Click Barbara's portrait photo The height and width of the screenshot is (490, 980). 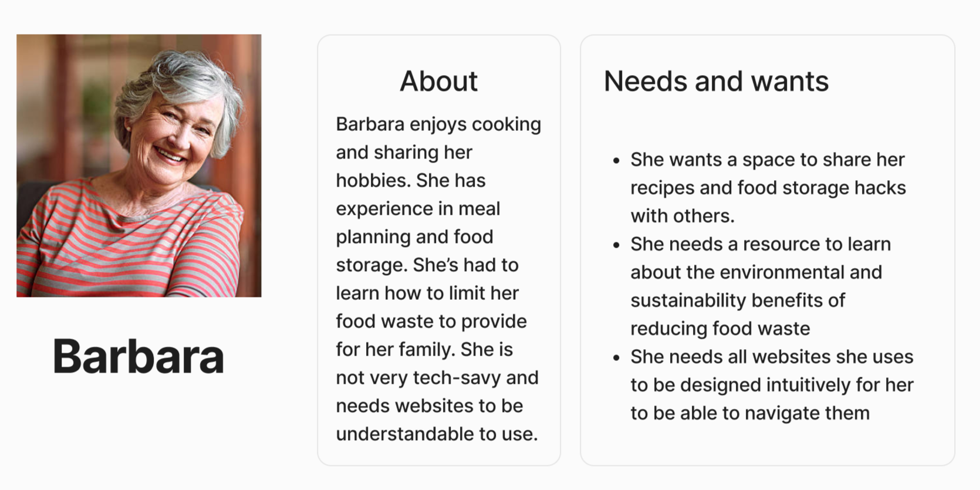[138, 165]
